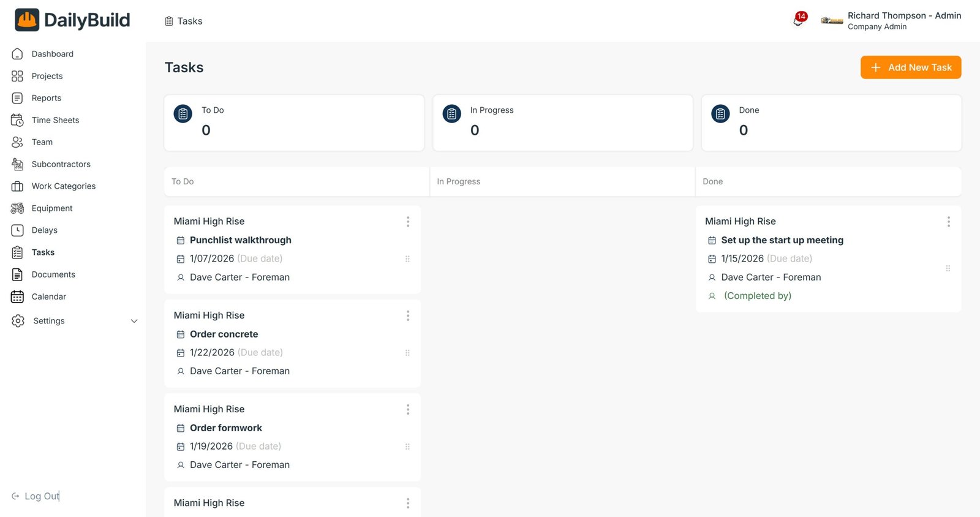
Task: Click the Documents sidebar icon
Action: (x=17, y=274)
